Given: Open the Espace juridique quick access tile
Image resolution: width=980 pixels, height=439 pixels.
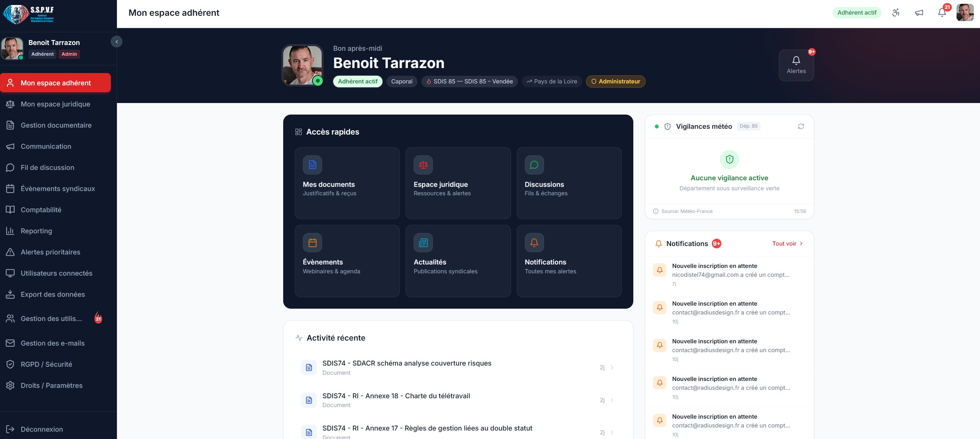Looking at the screenshot, I should (458, 183).
